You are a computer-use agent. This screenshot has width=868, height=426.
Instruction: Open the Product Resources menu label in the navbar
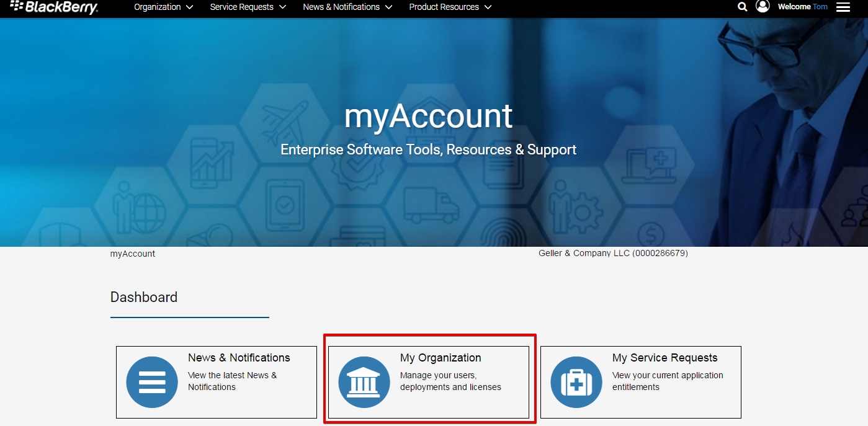coord(444,7)
